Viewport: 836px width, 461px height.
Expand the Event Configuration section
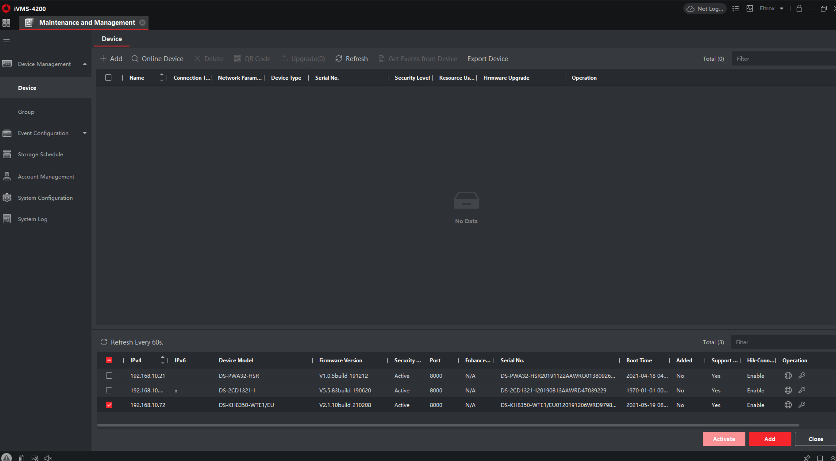click(x=85, y=133)
